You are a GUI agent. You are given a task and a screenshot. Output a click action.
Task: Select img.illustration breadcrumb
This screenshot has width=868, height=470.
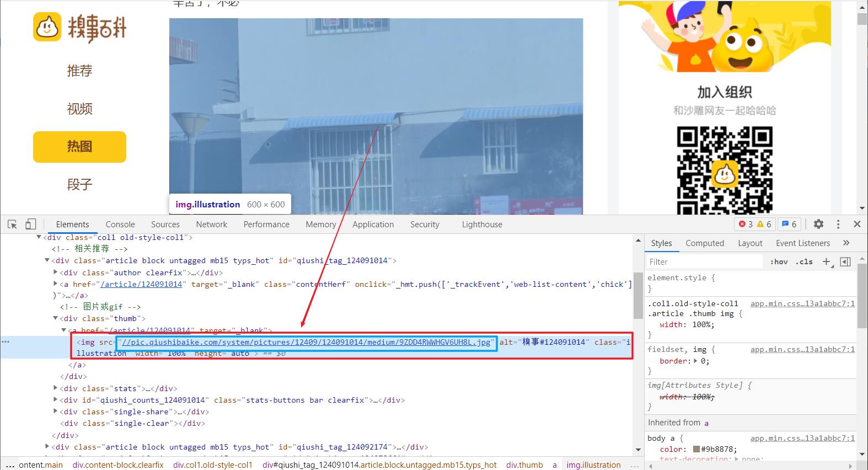tap(593, 465)
